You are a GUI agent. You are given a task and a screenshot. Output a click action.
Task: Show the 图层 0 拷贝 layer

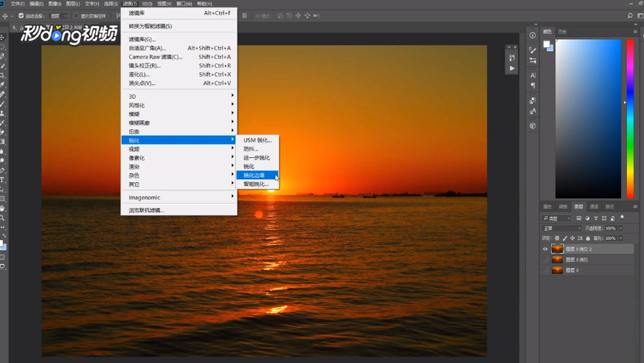point(545,260)
